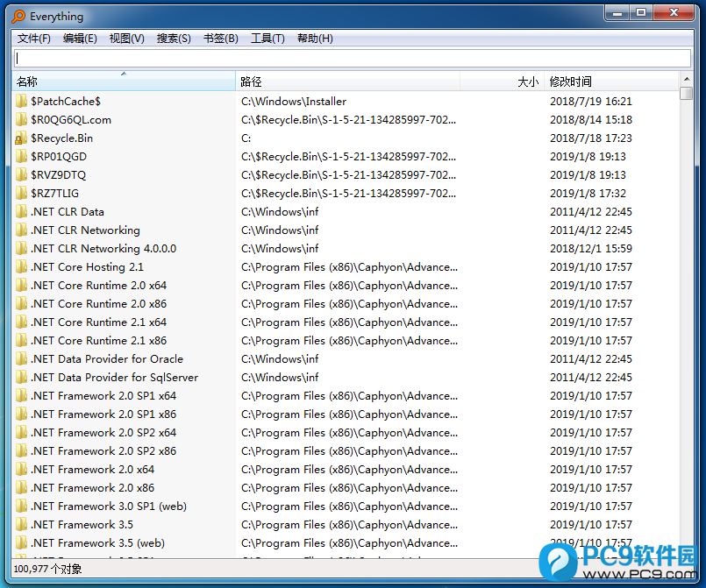Click into the search text box
Screen dimensions: 706x588
tap(353, 58)
